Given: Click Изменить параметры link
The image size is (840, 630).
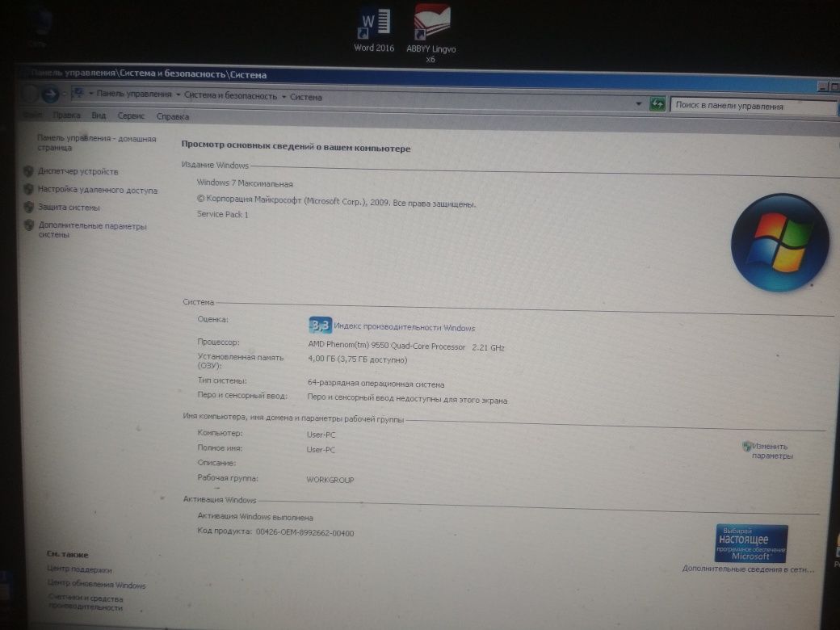Looking at the screenshot, I should [x=772, y=451].
